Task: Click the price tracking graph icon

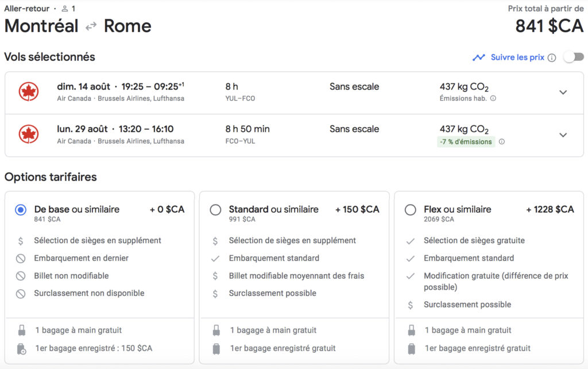Action: click(478, 57)
